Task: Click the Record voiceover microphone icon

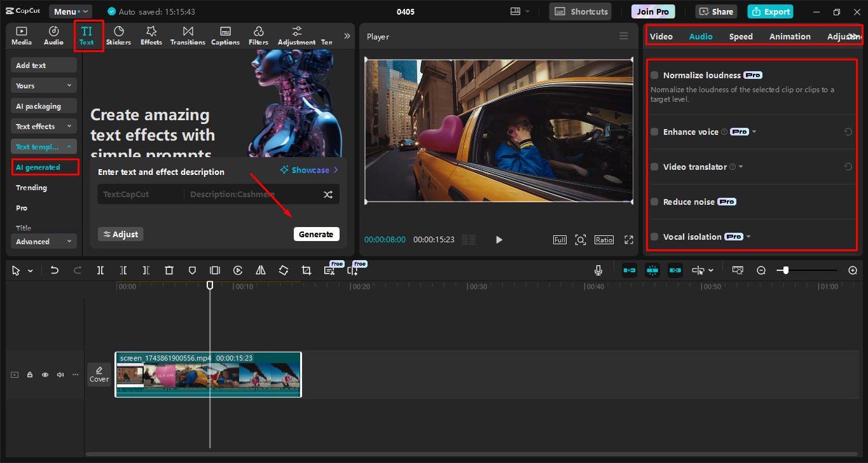Action: click(x=598, y=270)
